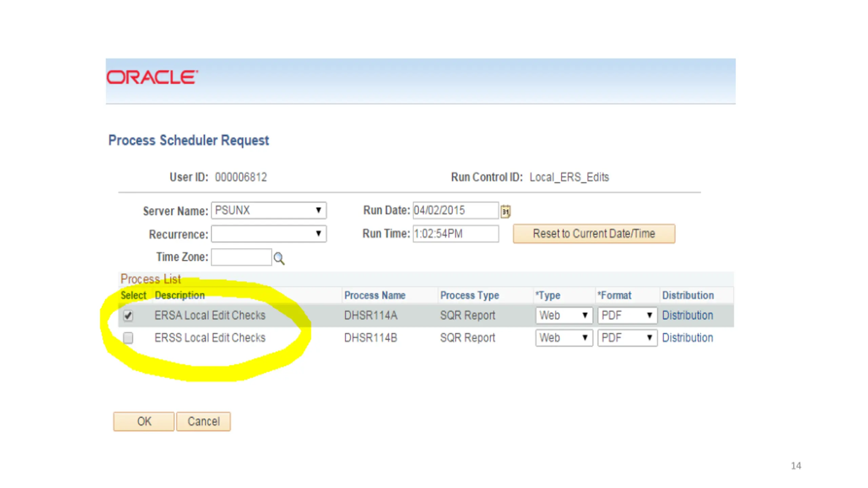The height and width of the screenshot is (488, 868).
Task: Click Reset to Current Date/Time button
Action: coord(594,233)
